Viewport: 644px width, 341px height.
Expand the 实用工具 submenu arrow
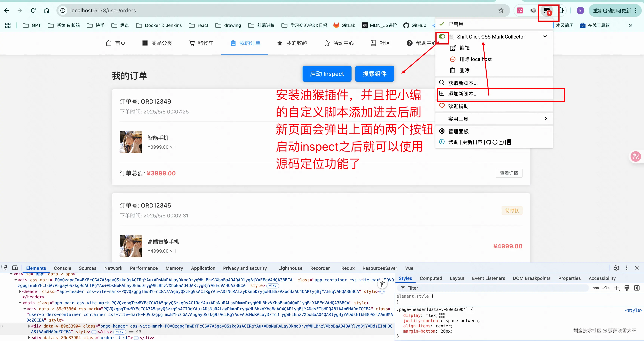tap(546, 119)
